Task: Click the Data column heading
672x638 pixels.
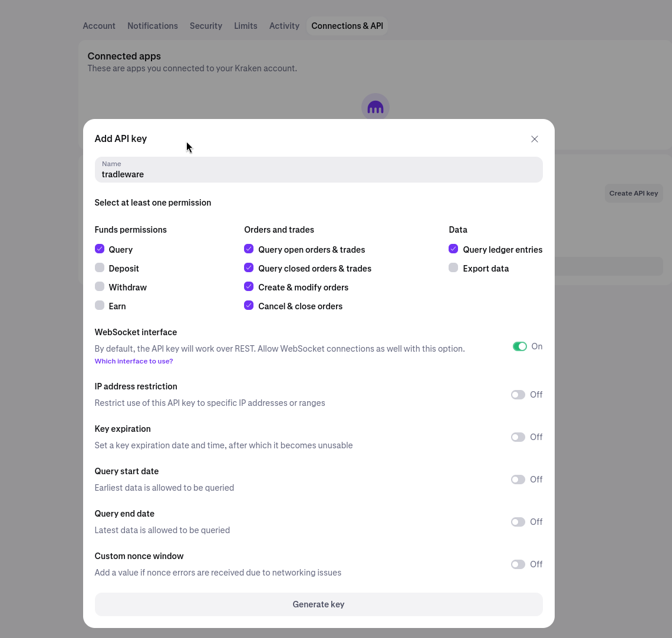Action: pyautogui.click(x=458, y=230)
